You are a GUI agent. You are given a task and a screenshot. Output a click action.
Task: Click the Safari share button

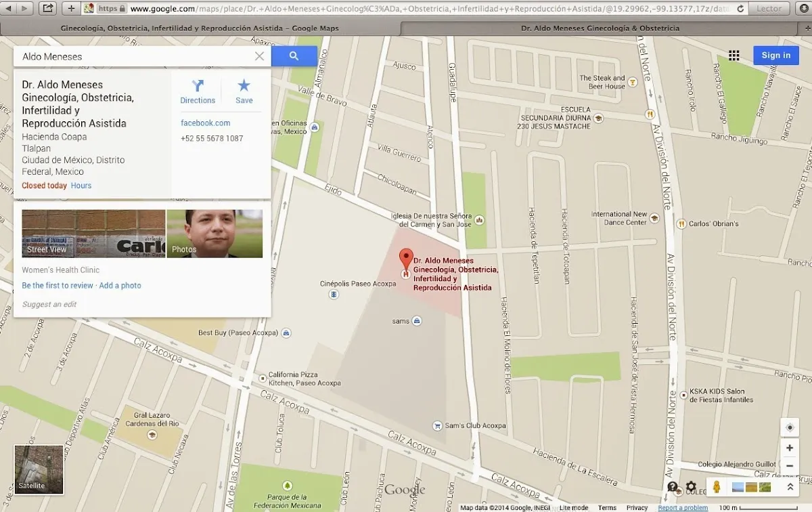(47, 8)
